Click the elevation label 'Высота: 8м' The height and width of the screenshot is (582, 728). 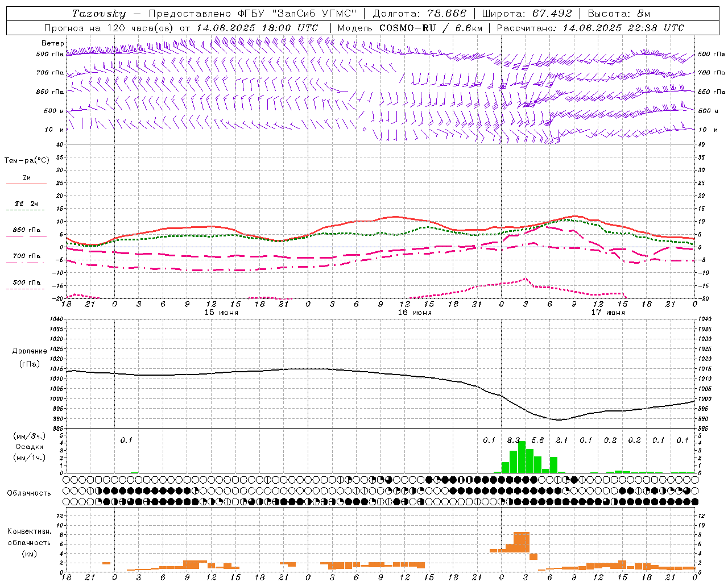click(x=619, y=14)
